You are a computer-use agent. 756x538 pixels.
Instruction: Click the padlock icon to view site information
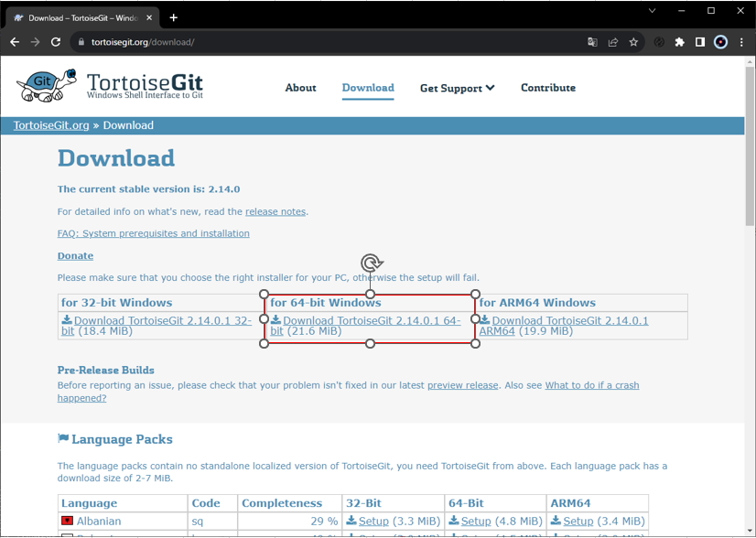pyautogui.click(x=81, y=41)
